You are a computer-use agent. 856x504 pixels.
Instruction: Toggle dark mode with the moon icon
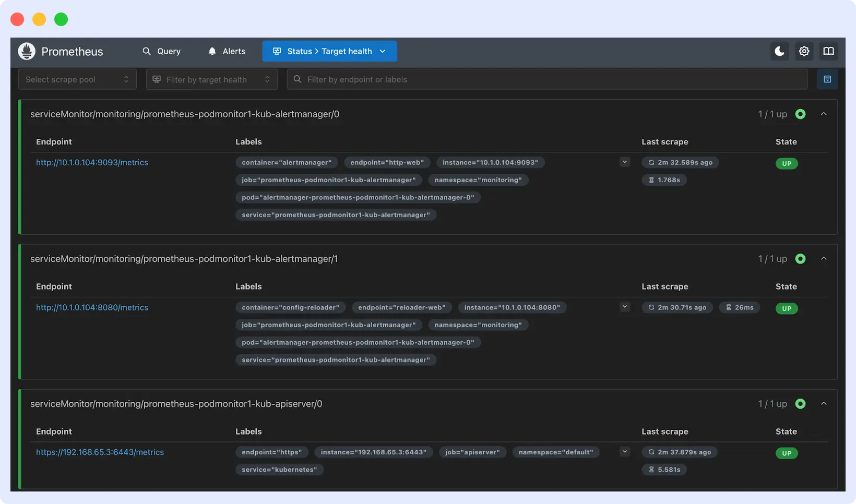[x=779, y=51]
